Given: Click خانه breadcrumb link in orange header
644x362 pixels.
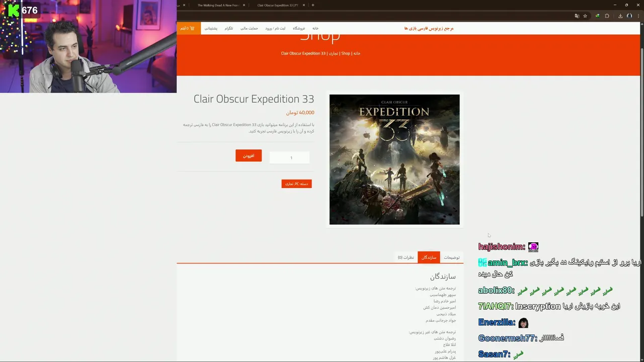Looking at the screenshot, I should tap(357, 53).
